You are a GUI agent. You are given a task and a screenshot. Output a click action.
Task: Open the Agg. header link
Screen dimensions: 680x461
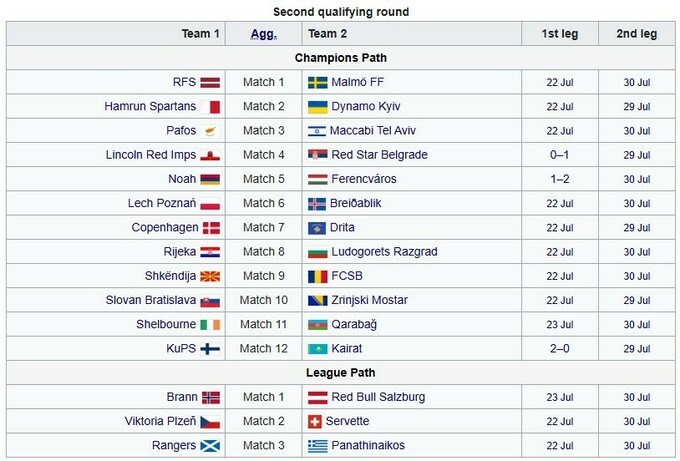pyautogui.click(x=264, y=33)
